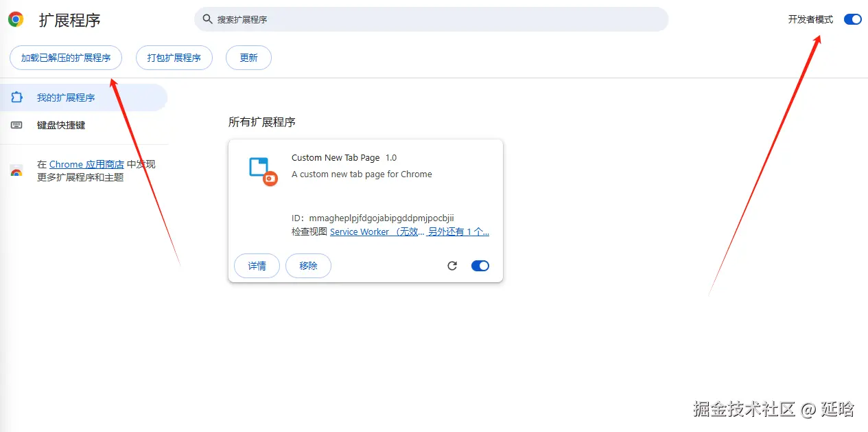Image resolution: width=868 pixels, height=432 pixels.
Task: Click the 另外还有 1 个 link
Action: click(458, 231)
